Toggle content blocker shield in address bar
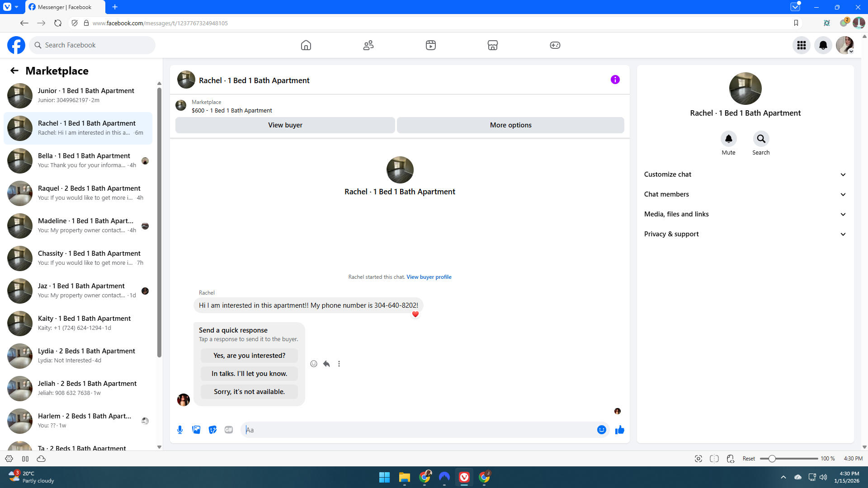 pyautogui.click(x=75, y=23)
